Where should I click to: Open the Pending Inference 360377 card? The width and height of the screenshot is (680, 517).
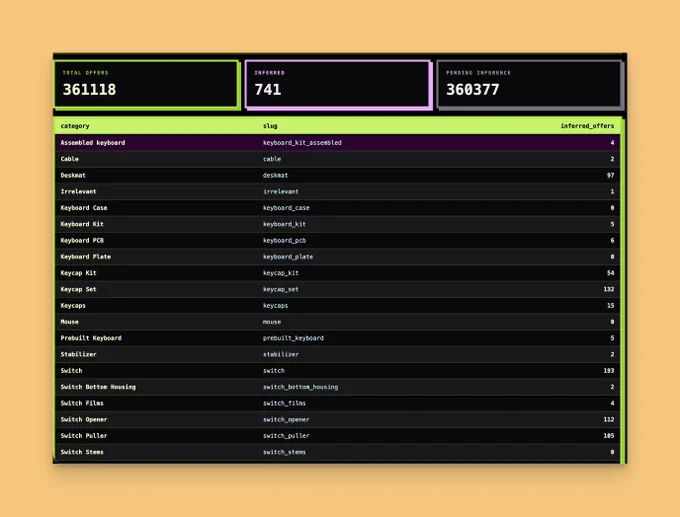530,84
